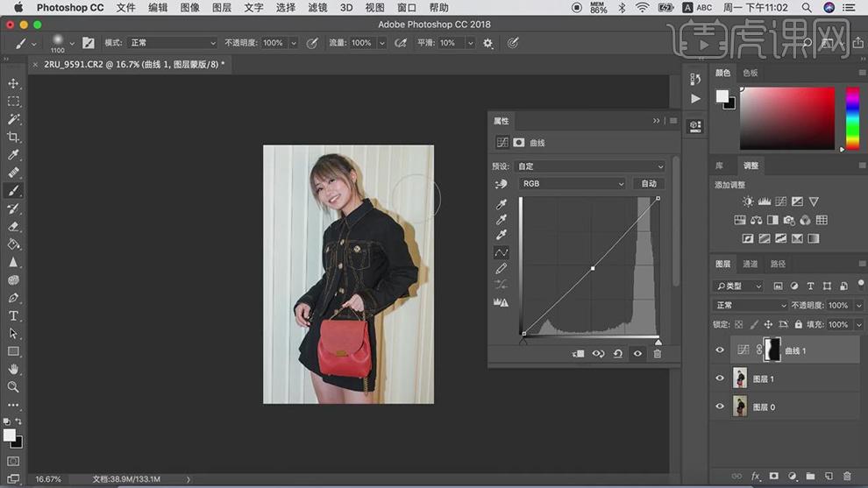Select the Eyedropper tool in toolbar
This screenshot has height=488, width=868.
(13, 155)
